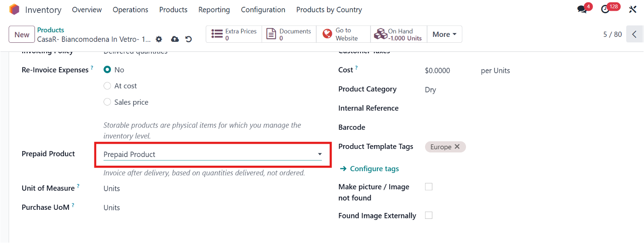
Task: Click the Extra Prices list icon
Action: 217,34
